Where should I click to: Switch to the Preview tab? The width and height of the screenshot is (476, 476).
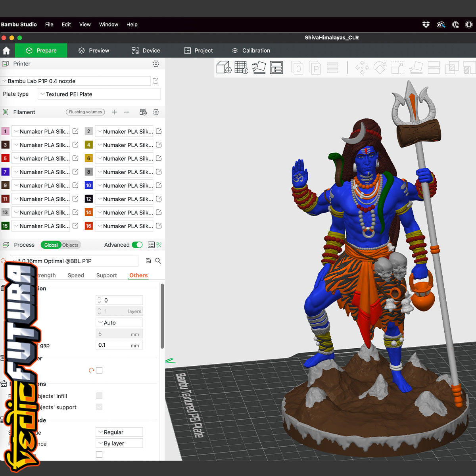pyautogui.click(x=94, y=51)
